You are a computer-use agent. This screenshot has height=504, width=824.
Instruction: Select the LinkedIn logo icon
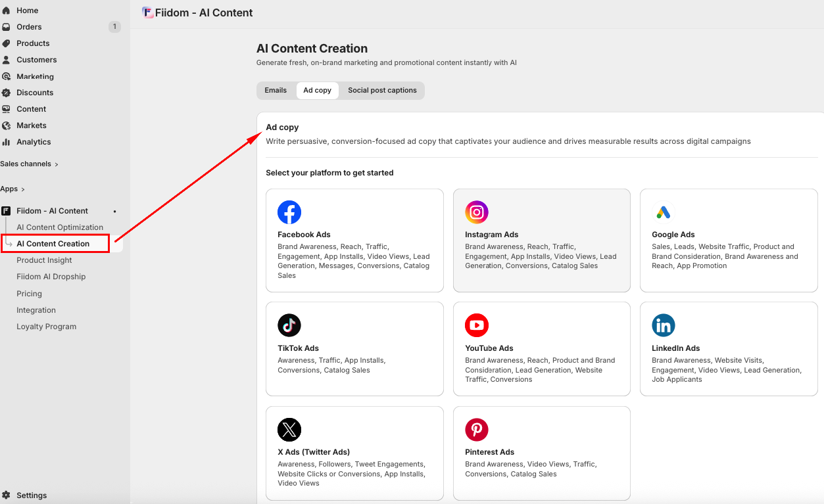(664, 325)
